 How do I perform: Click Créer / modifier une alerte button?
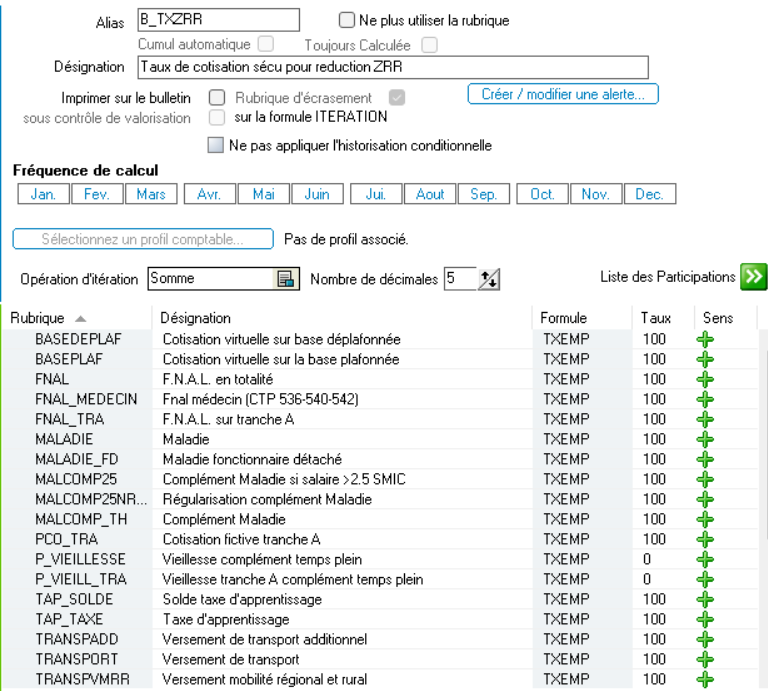[562, 94]
